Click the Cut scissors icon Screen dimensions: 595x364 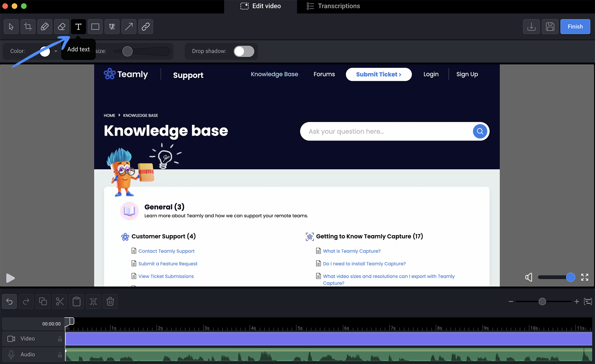coord(60,302)
